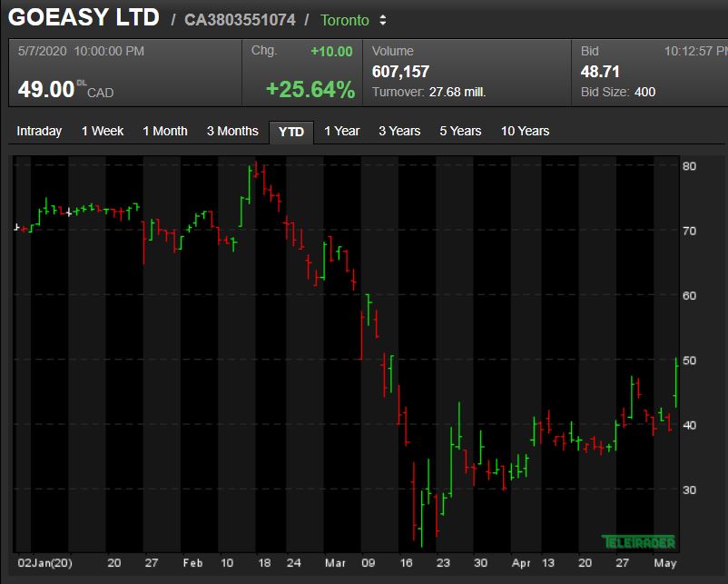728x584 pixels.
Task: Click the 30 price axis label
Action: [689, 490]
